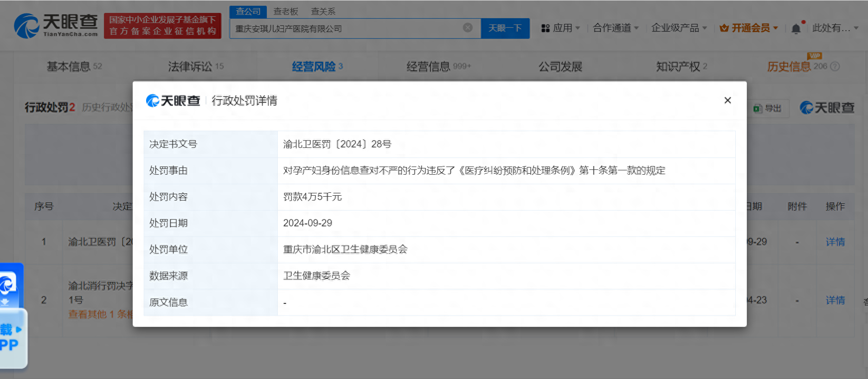Image resolution: width=868 pixels, height=379 pixels.
Task: Select the text 罚款4万5千元
Action: tap(312, 197)
